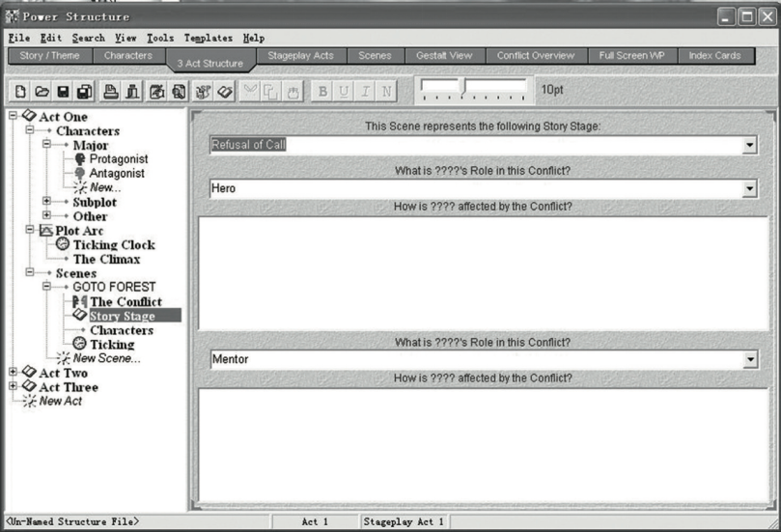
Task: Select Protagonist character in tree
Action: tap(119, 159)
